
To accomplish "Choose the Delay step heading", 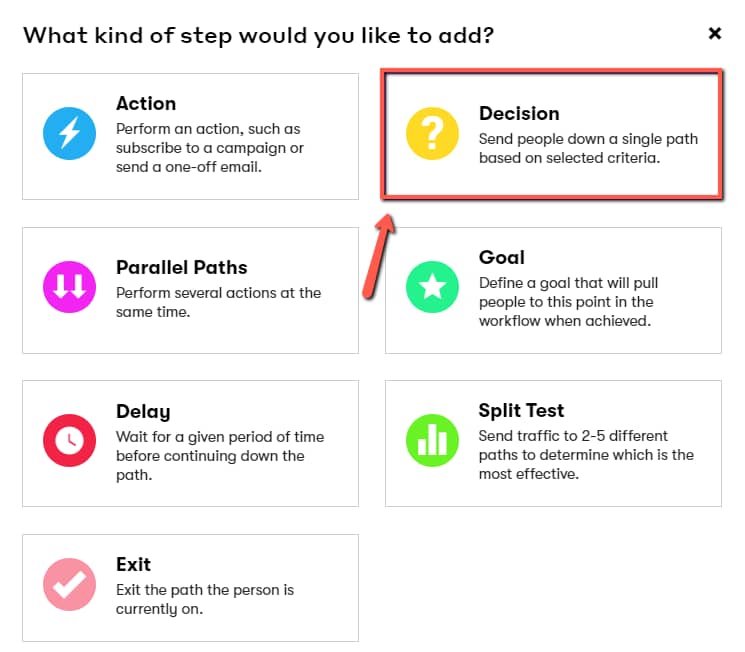I will 143,412.
